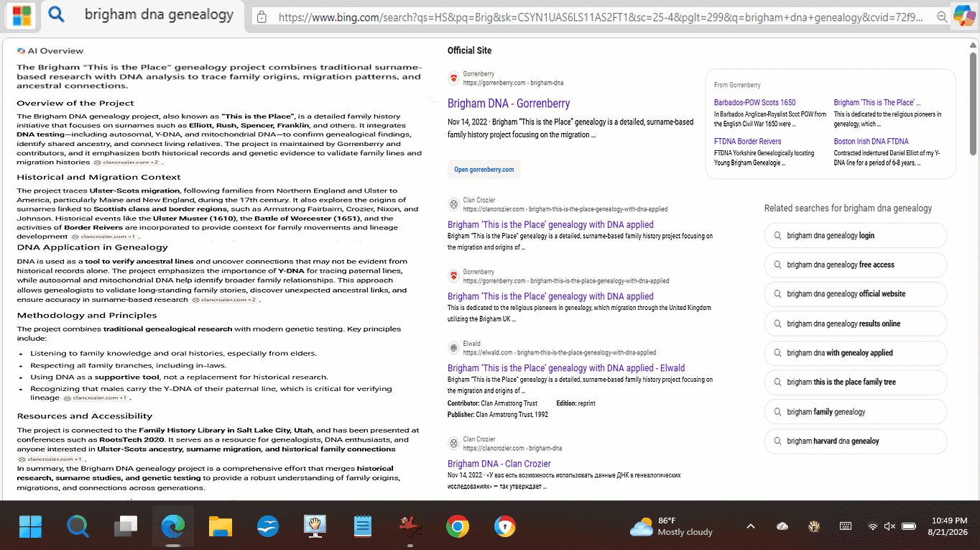Select related search 'brigham harvard dna genealoy'
This screenshot has height=550, width=980.
click(x=856, y=441)
